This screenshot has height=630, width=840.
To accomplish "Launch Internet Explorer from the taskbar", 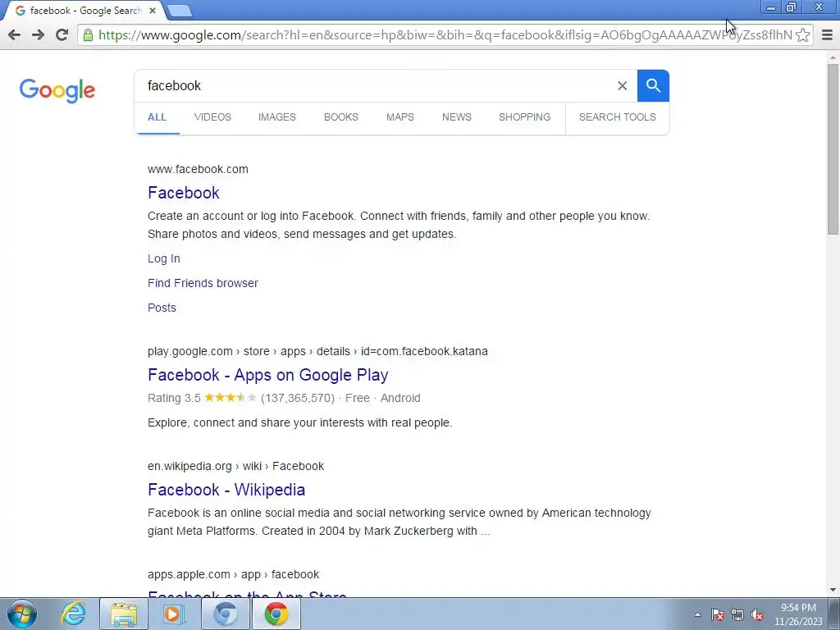I will pyautogui.click(x=73, y=614).
